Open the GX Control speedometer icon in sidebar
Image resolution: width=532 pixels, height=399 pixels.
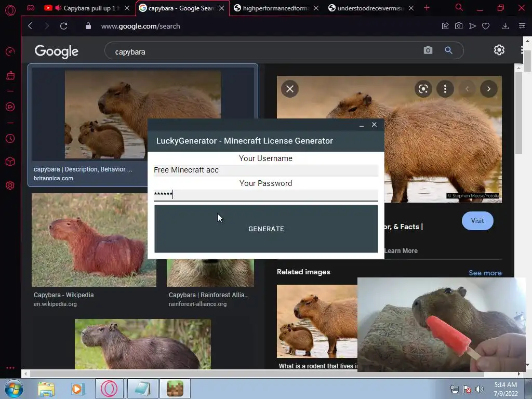[x=10, y=51]
